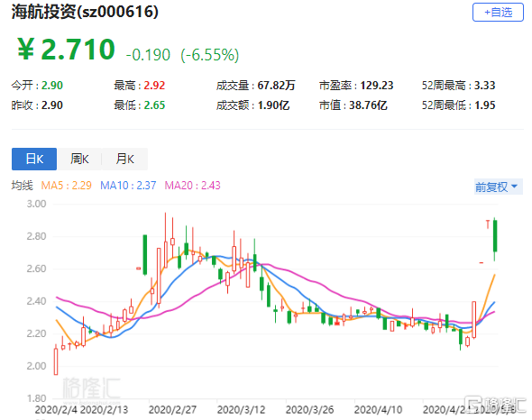Viewport: 532px width, 420px height.
Task: Switch to the 周K chart tab
Action: [x=79, y=159]
